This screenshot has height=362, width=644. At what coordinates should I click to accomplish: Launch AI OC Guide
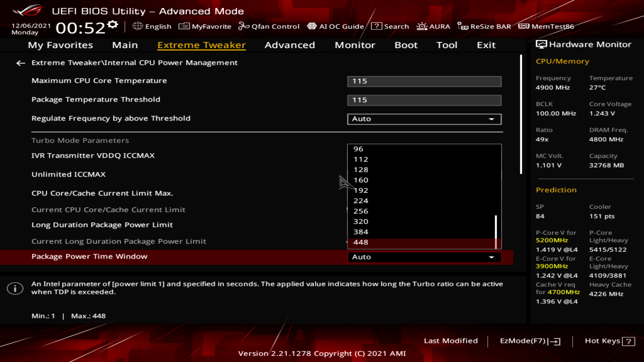click(335, 26)
